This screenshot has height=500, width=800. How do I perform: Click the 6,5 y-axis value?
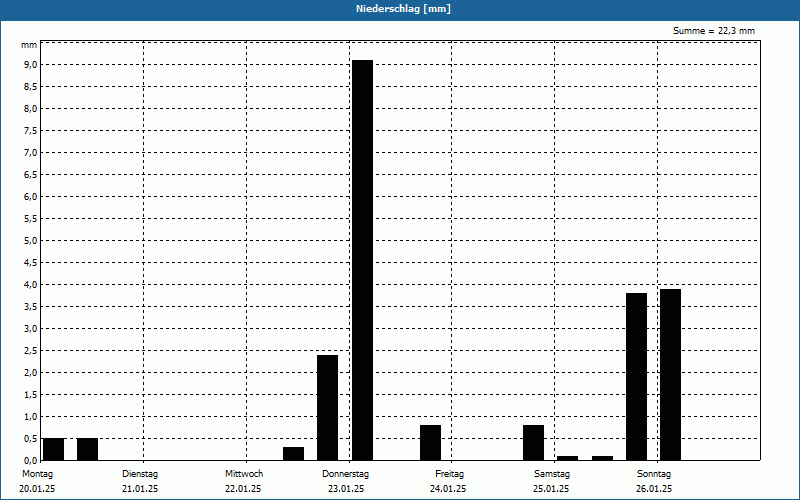[x=30, y=174]
